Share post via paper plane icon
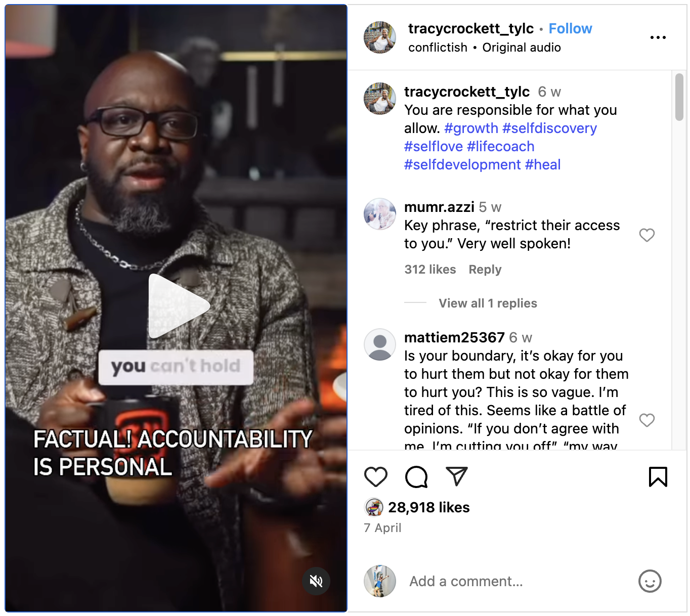The image size is (690, 616). pyautogui.click(x=457, y=476)
